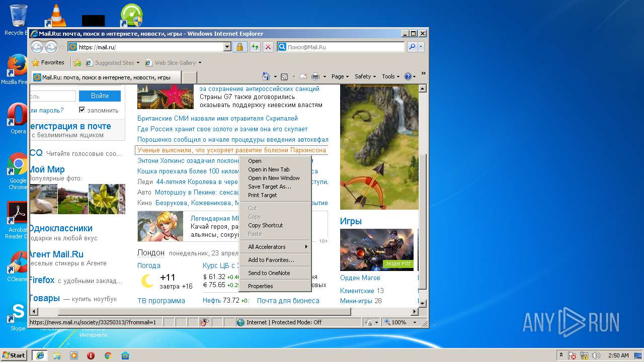Image resolution: width=644 pixels, height=362 pixels.
Task: Open the search provider dropdown arrow
Action: click(x=421, y=47)
